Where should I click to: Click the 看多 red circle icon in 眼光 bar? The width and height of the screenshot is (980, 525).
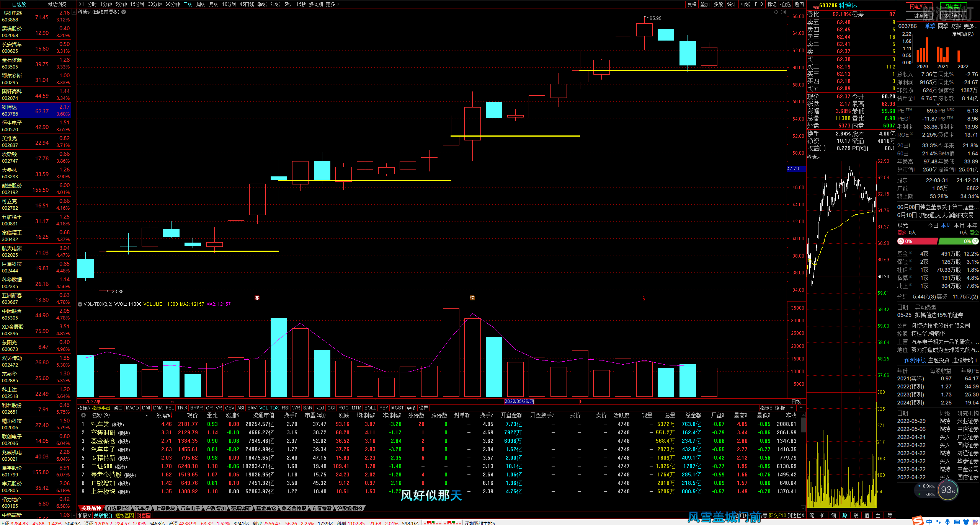pos(901,241)
